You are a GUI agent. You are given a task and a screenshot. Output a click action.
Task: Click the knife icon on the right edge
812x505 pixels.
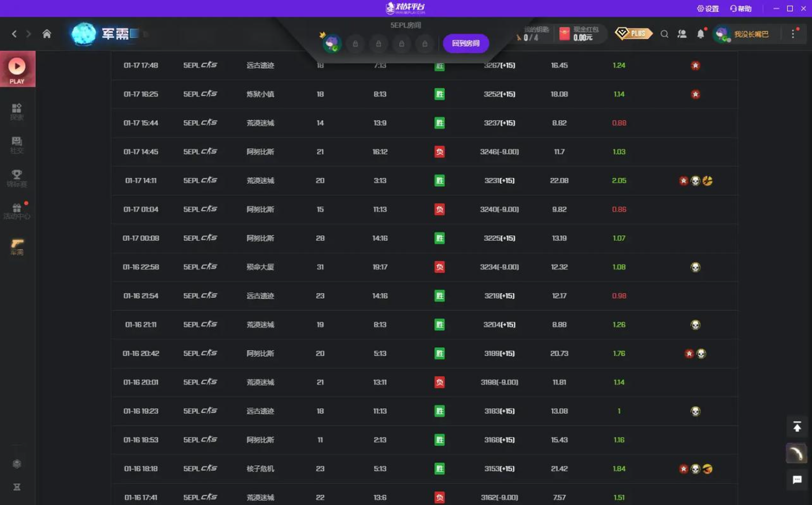click(797, 454)
